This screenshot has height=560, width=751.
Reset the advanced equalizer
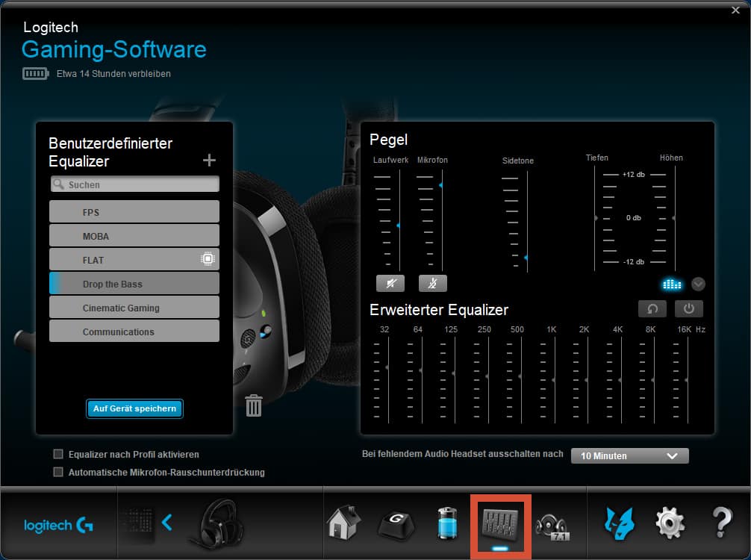coord(652,308)
